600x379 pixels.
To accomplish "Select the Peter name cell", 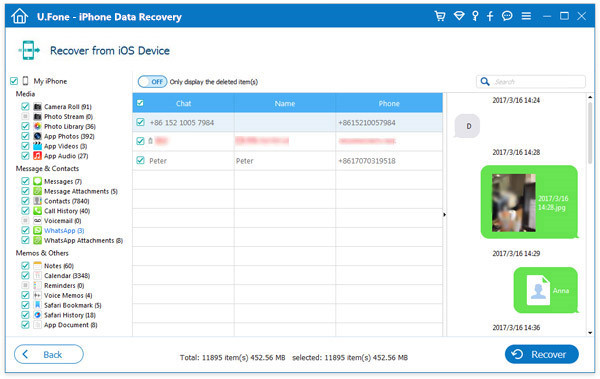I will point(285,161).
